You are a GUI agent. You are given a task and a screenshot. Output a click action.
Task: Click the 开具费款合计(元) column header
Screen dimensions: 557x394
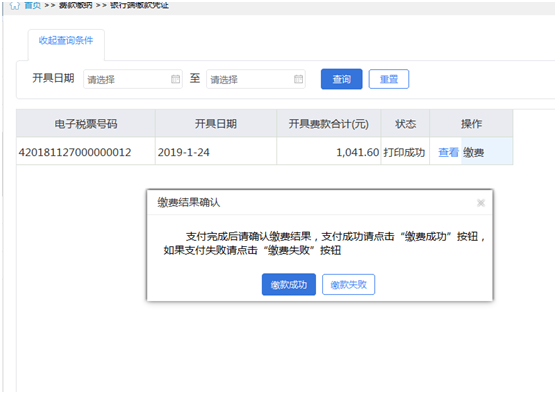coord(329,124)
